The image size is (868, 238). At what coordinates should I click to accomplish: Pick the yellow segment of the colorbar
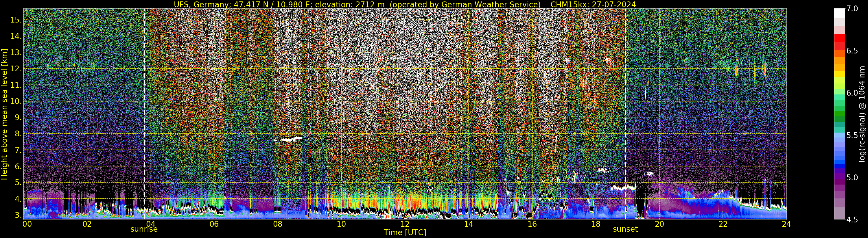(839, 74)
